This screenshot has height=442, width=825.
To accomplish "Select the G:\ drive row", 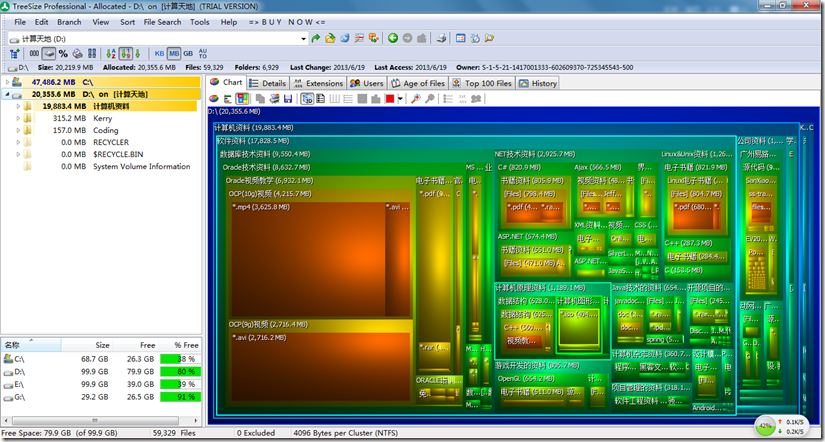I will coord(101,397).
